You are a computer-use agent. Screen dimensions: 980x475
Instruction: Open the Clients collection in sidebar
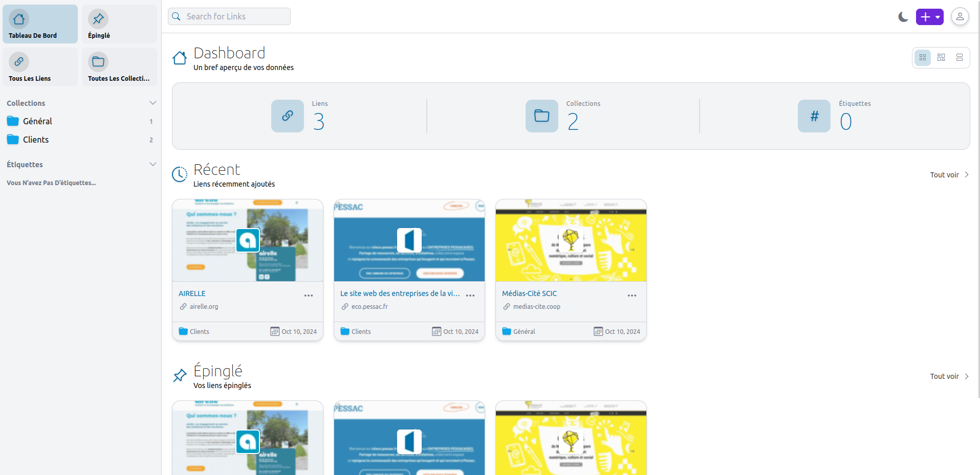click(80, 140)
